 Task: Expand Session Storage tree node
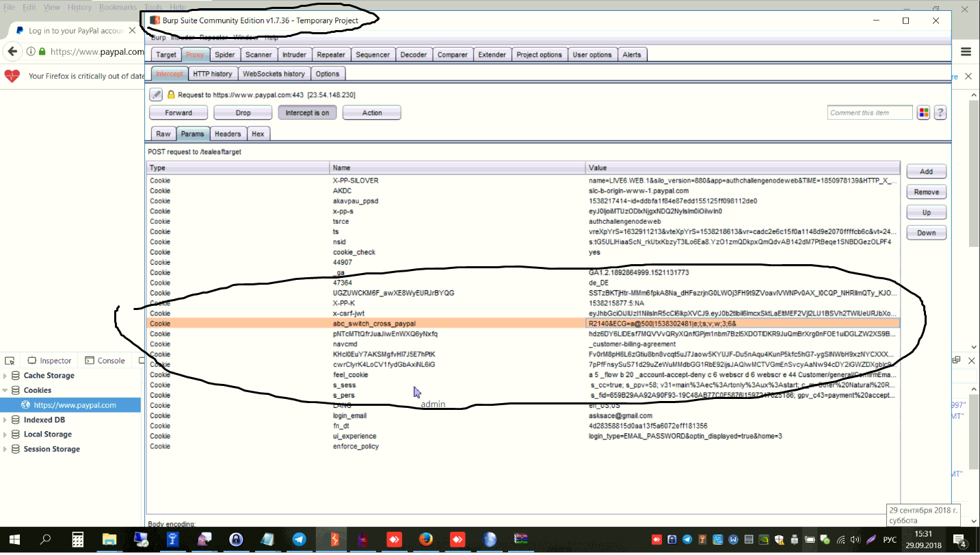click(5, 449)
